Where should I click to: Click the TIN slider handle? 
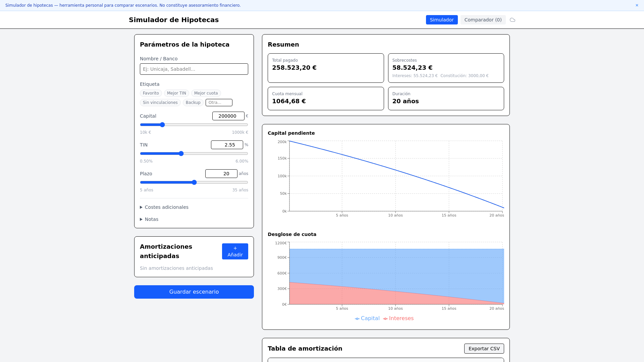click(181, 154)
